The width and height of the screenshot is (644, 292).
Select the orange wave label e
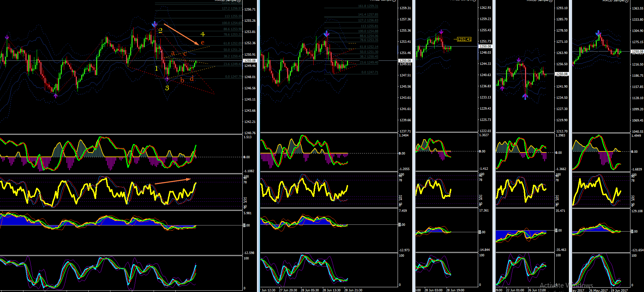point(203,42)
